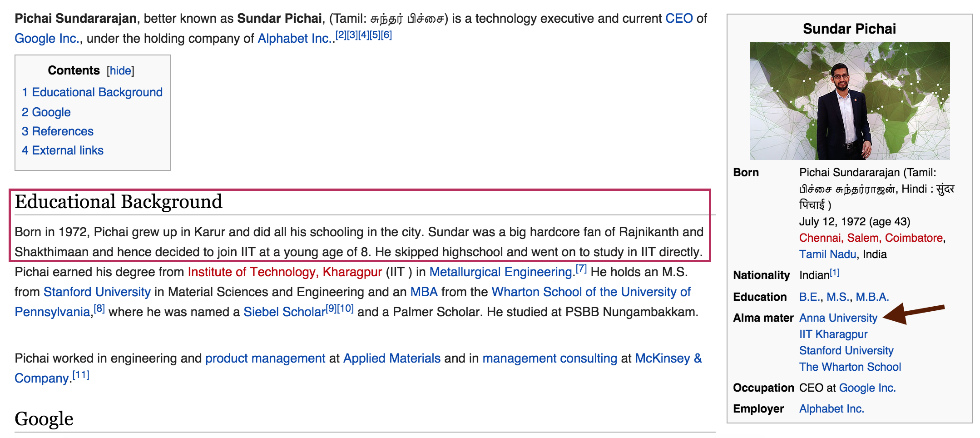Go to the References section from the contents

58,131
